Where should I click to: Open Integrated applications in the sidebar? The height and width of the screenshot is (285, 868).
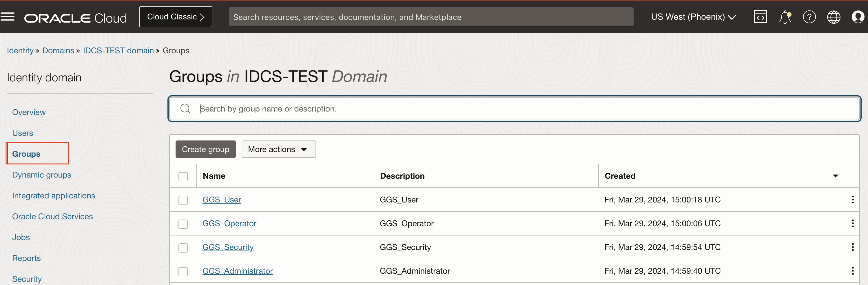(x=54, y=196)
